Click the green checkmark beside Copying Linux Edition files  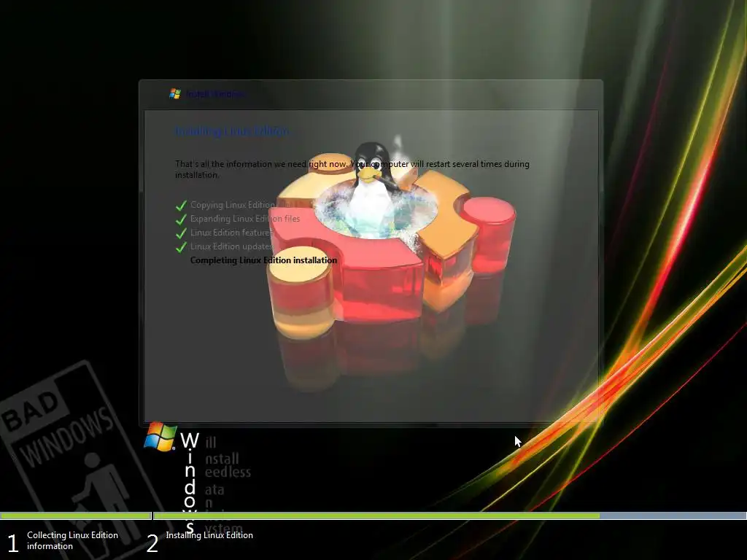click(181, 205)
